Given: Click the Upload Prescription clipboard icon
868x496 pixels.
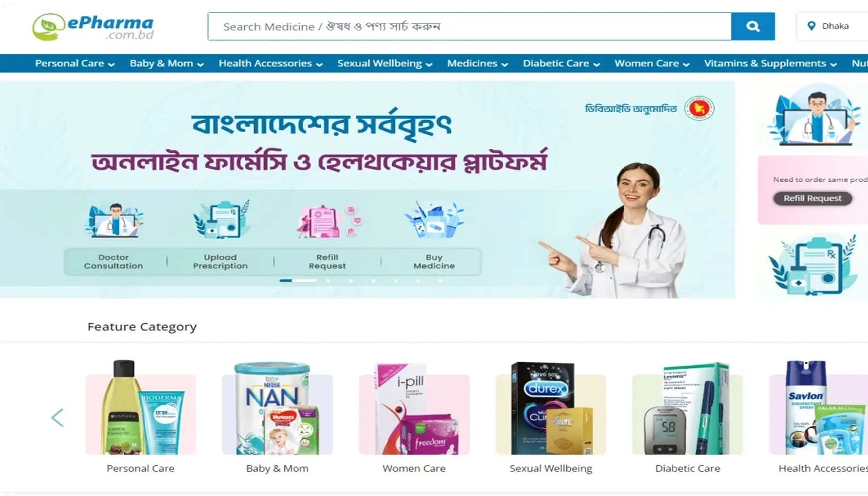Looking at the screenshot, I should (x=221, y=219).
